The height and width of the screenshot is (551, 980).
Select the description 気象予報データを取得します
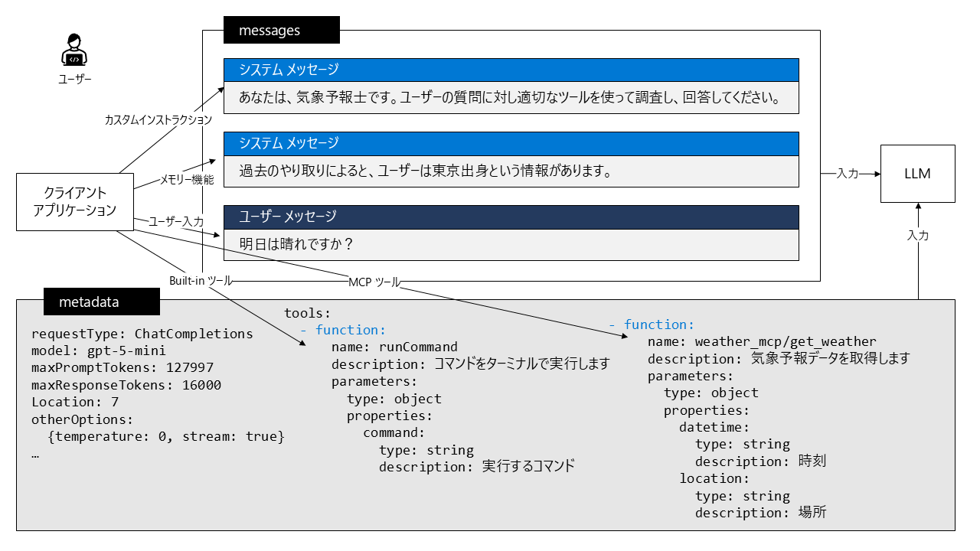(778, 358)
